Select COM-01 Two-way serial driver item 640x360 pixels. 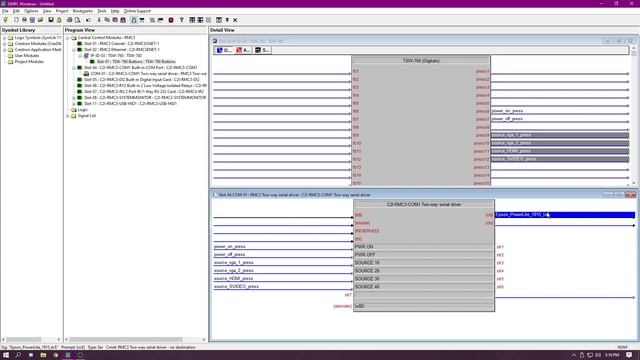149,73
